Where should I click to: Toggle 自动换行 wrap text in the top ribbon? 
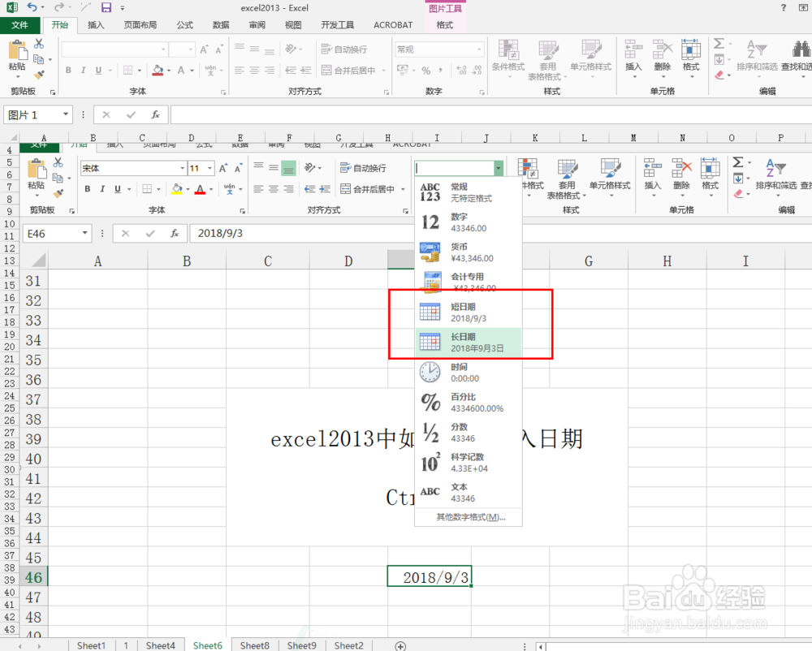tap(344, 50)
